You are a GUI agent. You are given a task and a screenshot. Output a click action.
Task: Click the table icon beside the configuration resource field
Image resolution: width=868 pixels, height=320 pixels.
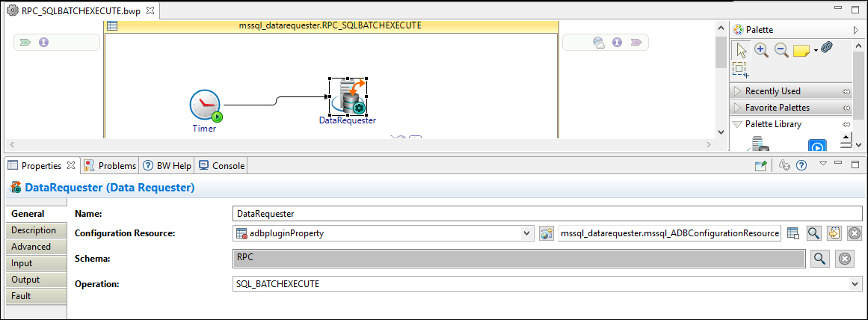click(x=792, y=233)
